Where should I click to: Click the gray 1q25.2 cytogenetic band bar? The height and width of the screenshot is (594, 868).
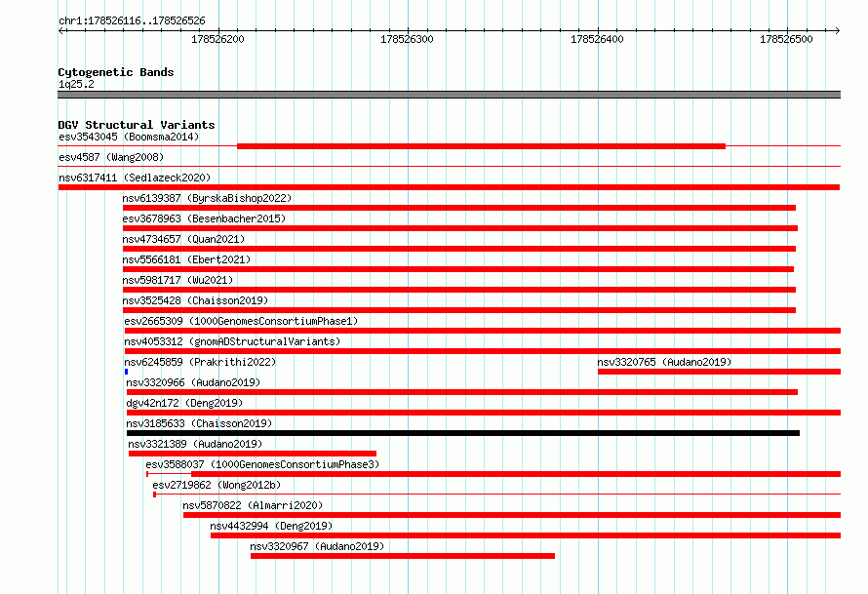449,95
